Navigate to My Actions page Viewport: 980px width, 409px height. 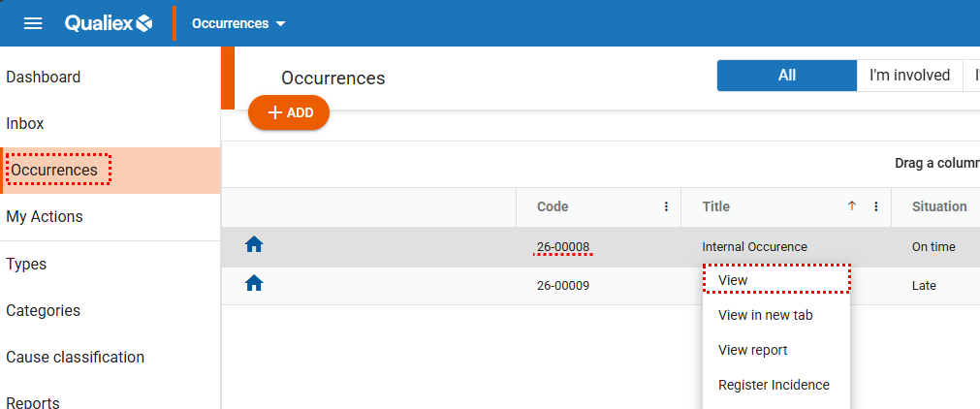tap(45, 217)
